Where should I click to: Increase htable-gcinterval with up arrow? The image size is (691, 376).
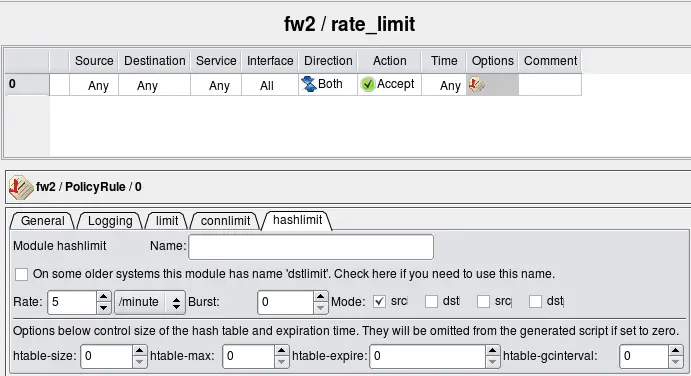pyautogui.click(x=676, y=351)
